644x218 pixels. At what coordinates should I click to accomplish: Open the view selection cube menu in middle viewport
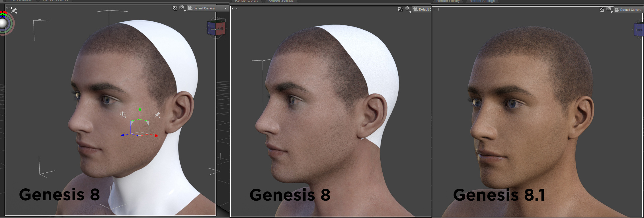pyautogui.click(x=408, y=9)
